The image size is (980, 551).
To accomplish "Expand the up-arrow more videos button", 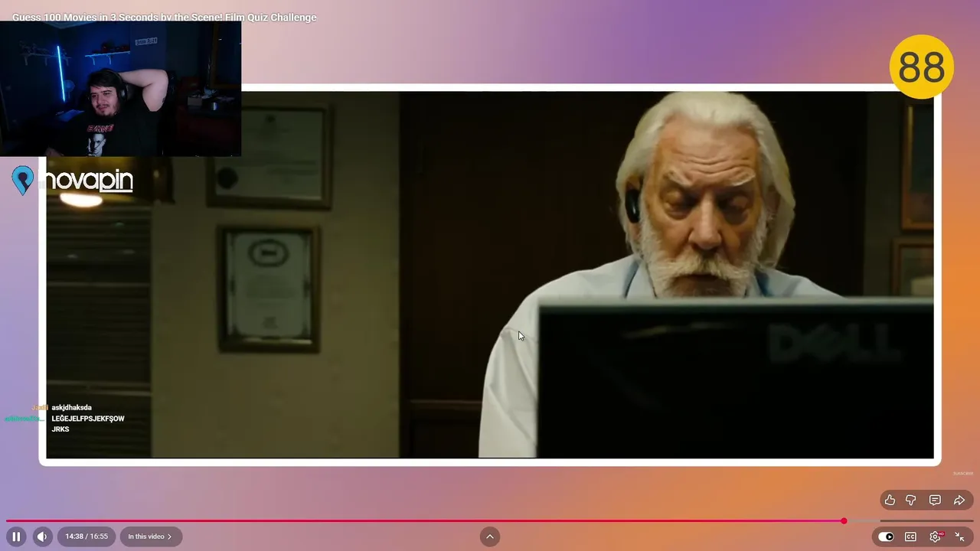I will coord(490,536).
